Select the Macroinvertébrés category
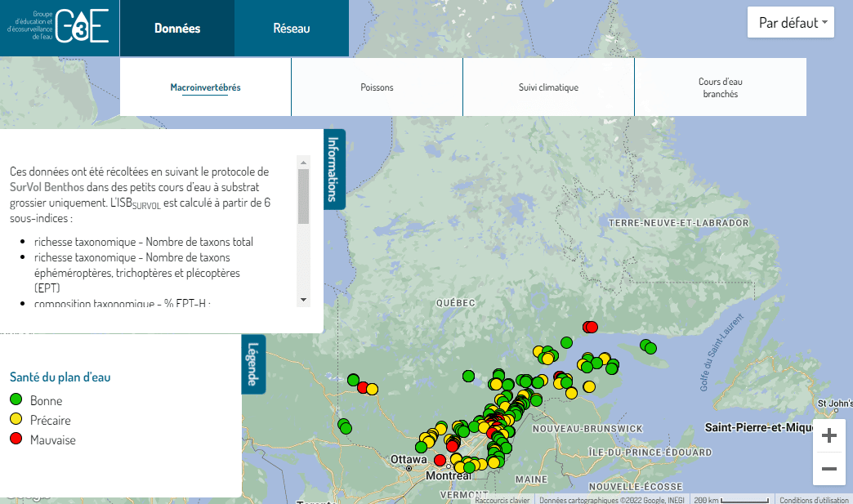The width and height of the screenshot is (853, 504). pos(205,87)
